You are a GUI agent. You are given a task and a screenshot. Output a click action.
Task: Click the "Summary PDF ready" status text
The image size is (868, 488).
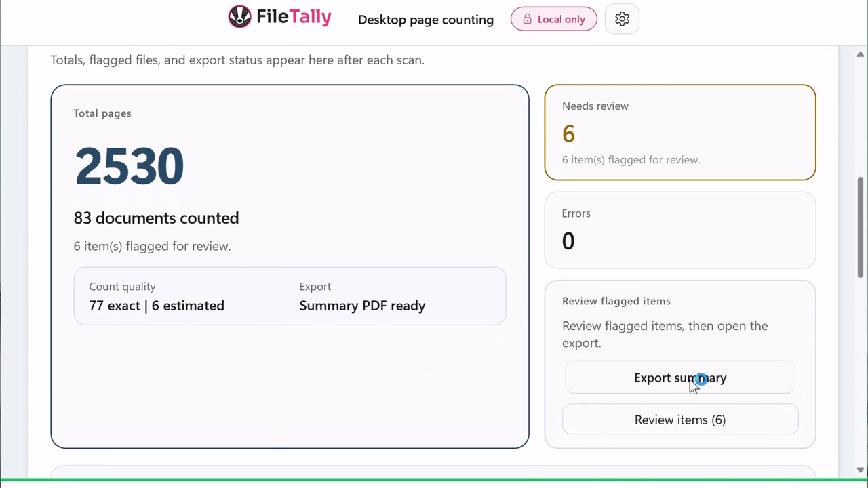(x=362, y=306)
